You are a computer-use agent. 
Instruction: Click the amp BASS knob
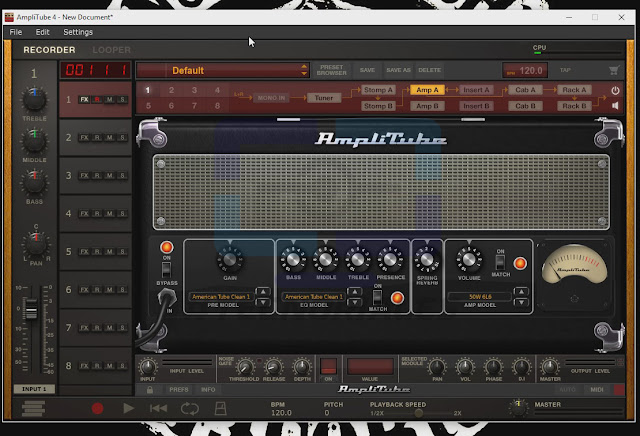293,259
